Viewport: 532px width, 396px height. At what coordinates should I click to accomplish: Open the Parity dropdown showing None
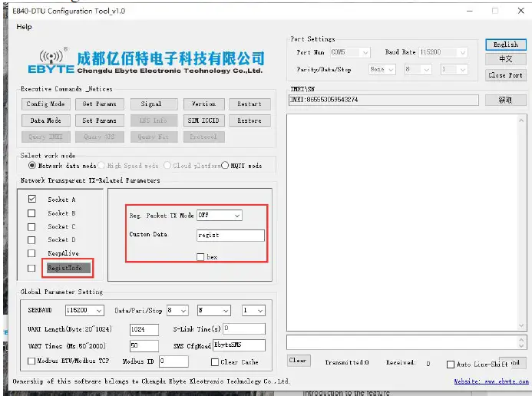click(x=382, y=70)
